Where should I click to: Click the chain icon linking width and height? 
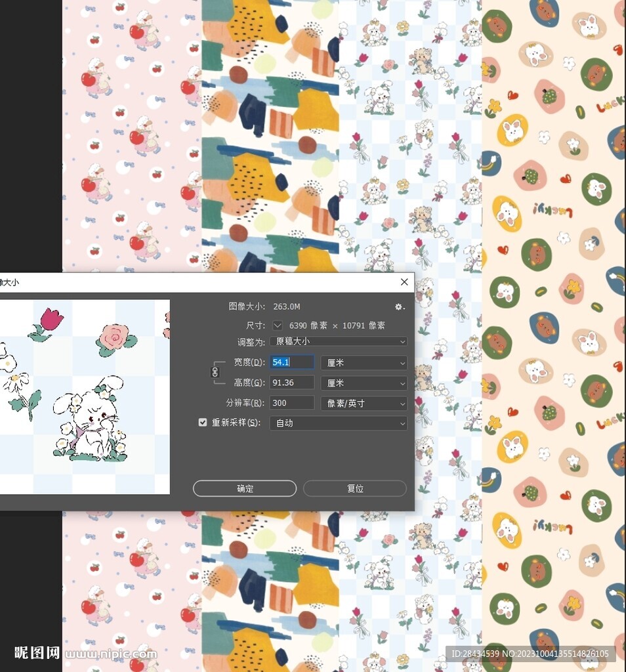pos(217,372)
